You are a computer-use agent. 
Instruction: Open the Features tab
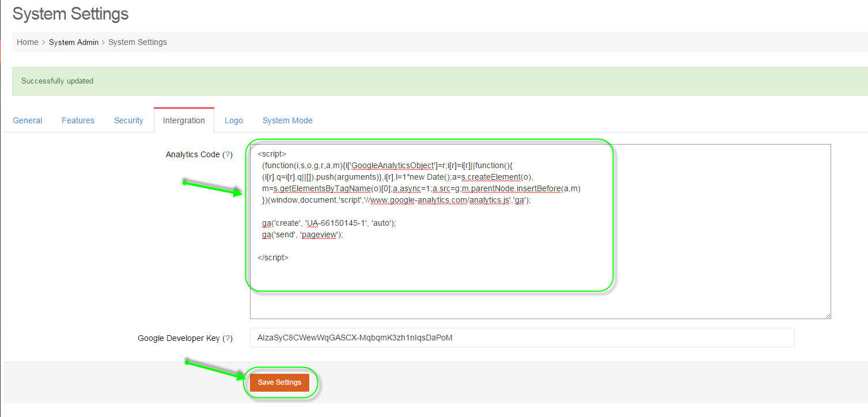[78, 120]
